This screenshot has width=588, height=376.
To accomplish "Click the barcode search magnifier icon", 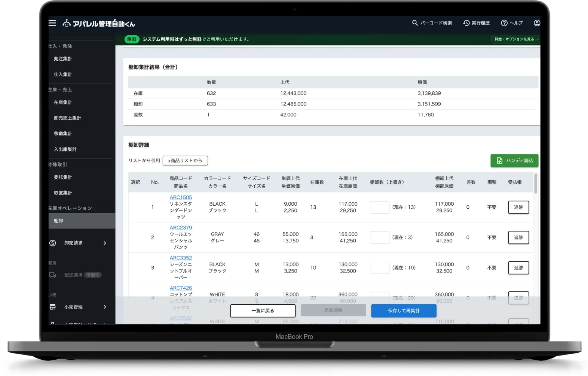I will (x=415, y=23).
